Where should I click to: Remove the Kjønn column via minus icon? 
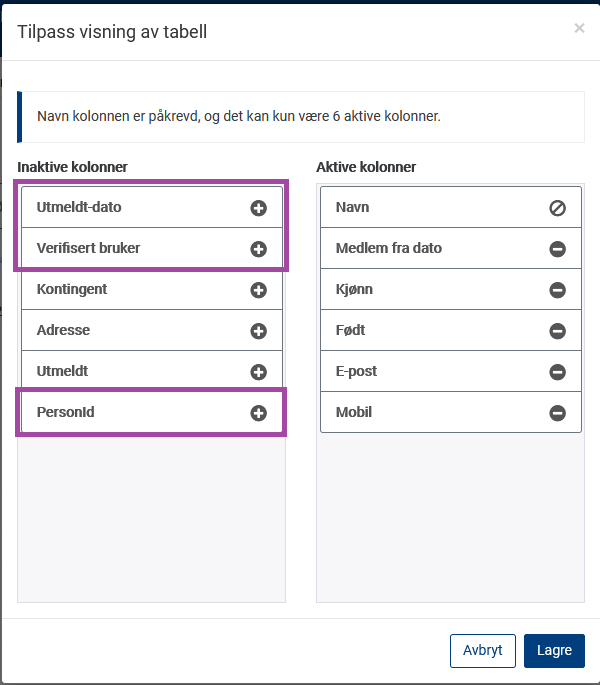557,290
